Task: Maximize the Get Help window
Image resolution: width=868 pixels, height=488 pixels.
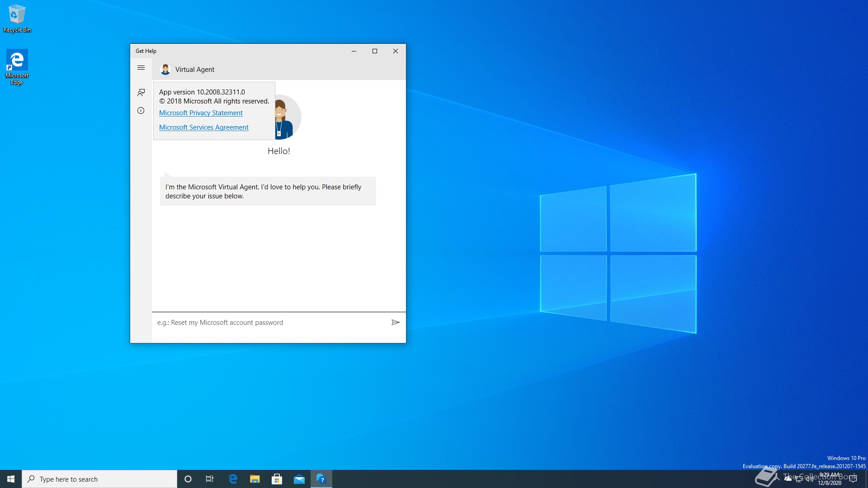Action: [x=375, y=51]
